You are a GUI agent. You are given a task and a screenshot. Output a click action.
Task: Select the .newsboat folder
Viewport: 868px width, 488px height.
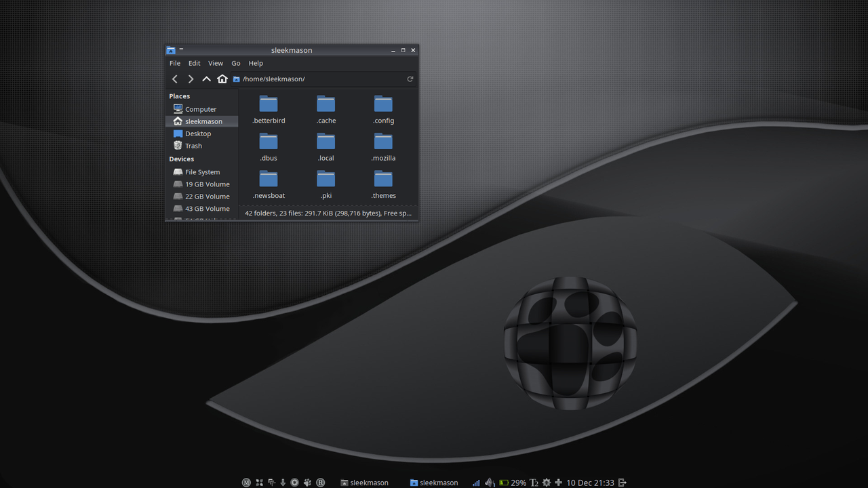[x=269, y=184]
